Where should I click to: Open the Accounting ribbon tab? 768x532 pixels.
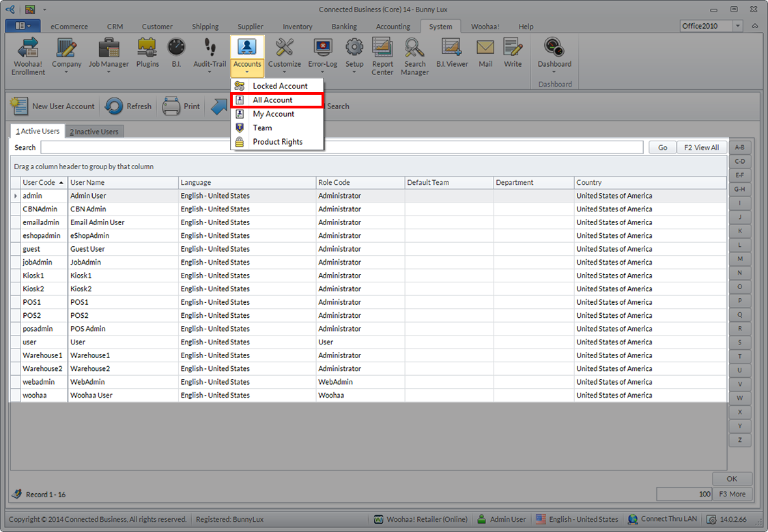click(393, 27)
